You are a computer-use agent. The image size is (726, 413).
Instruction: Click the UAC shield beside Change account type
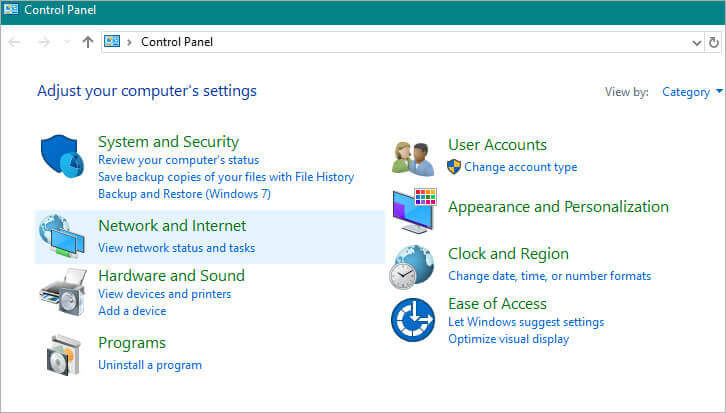point(454,167)
